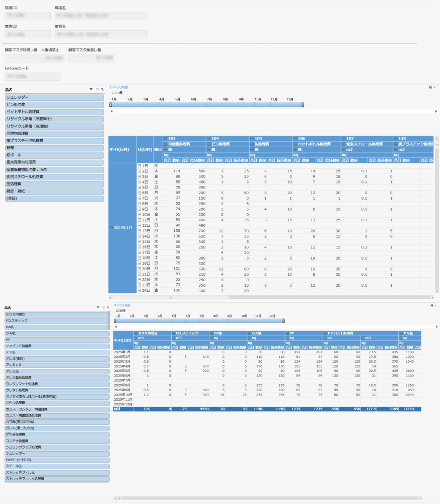The width and height of the screenshot is (440, 504).
Task: Click the kintoneコード input field
Action: point(33,76)
